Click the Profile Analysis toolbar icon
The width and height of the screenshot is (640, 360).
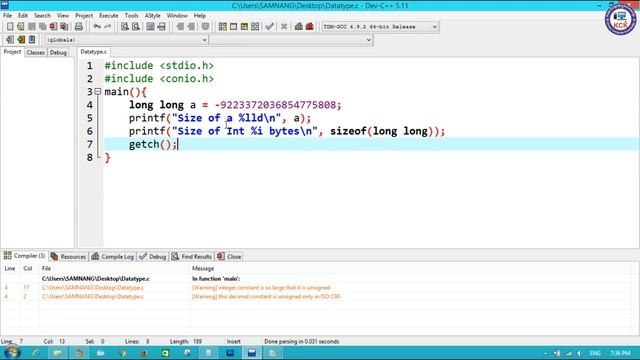(x=299, y=27)
